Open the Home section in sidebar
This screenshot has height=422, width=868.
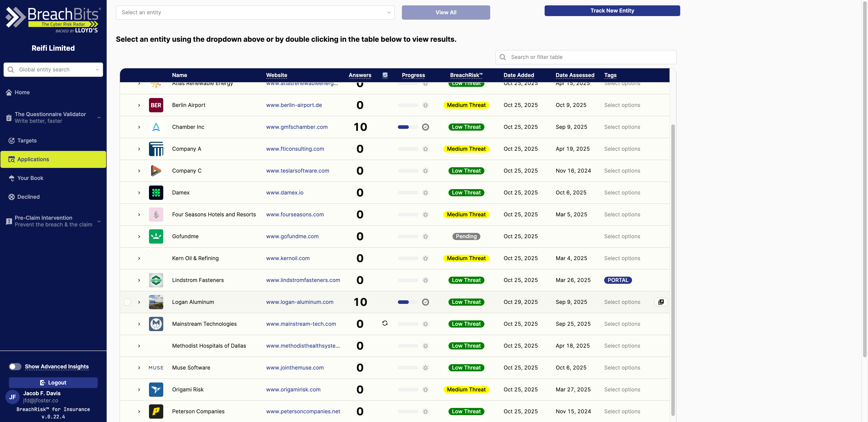(x=22, y=92)
